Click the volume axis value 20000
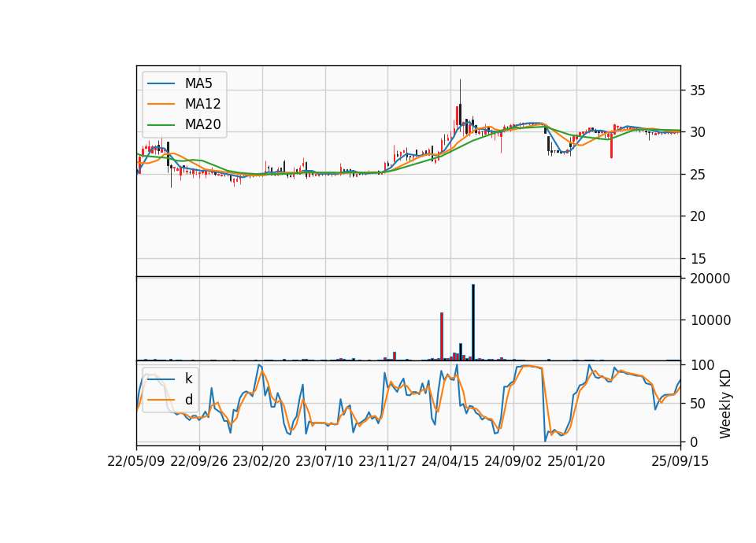This screenshot has height=543, width=756. coord(710,279)
